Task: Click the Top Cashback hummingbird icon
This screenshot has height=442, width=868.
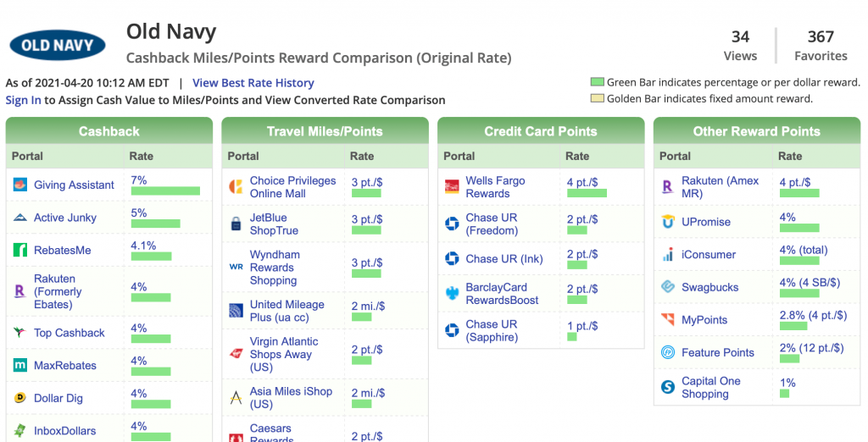Action: pyautogui.click(x=20, y=333)
